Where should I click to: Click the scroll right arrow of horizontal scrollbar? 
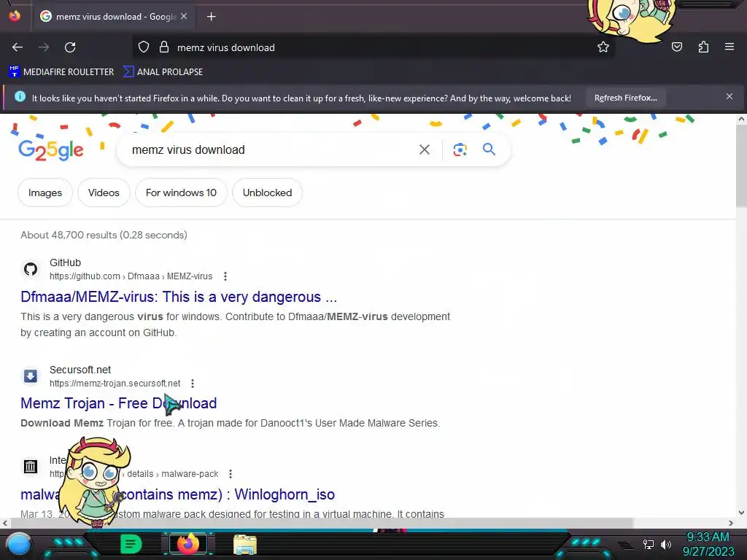731,523
